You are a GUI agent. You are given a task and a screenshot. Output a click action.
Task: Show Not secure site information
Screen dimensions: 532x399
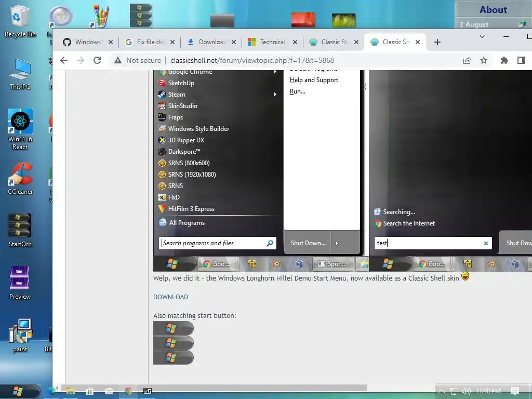coord(137,60)
